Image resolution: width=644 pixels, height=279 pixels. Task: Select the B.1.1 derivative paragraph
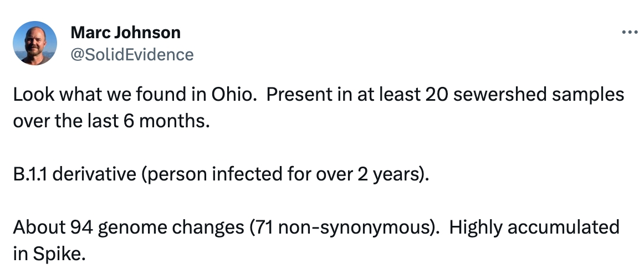point(221,174)
